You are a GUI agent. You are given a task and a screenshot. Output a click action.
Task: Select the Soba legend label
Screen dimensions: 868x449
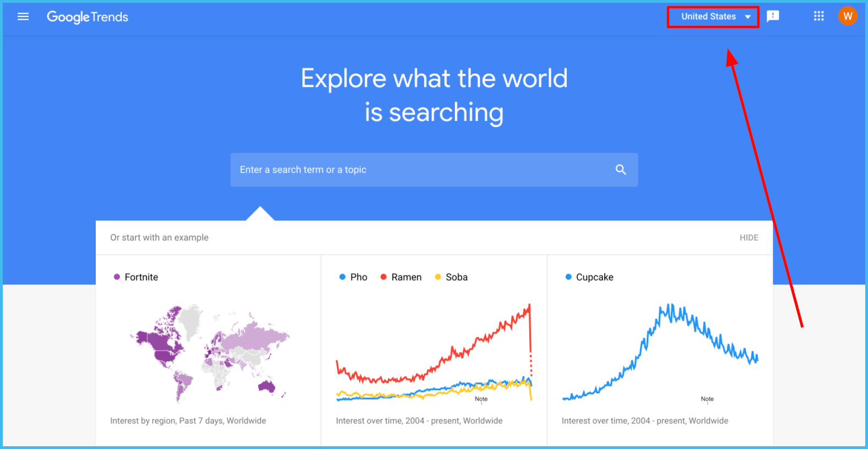(457, 277)
